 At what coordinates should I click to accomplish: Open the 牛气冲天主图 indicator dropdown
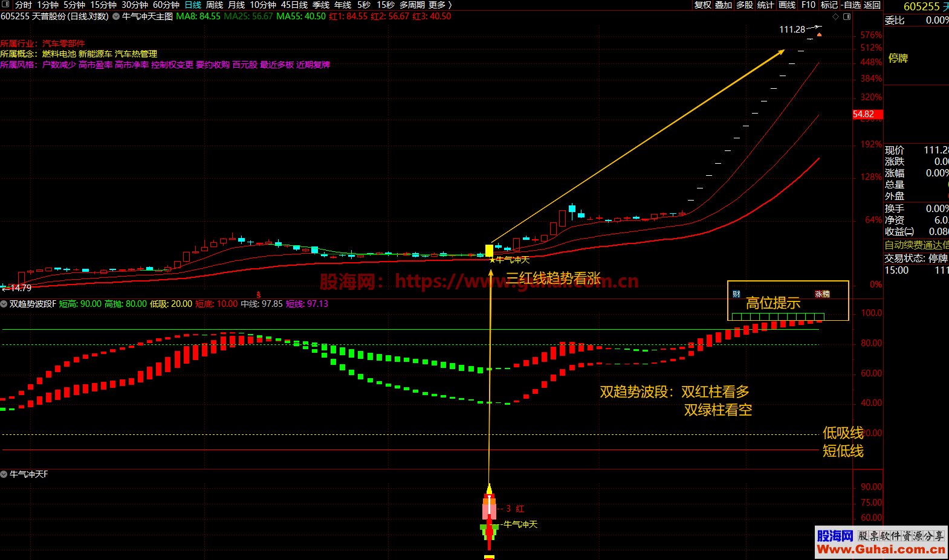coord(116,17)
